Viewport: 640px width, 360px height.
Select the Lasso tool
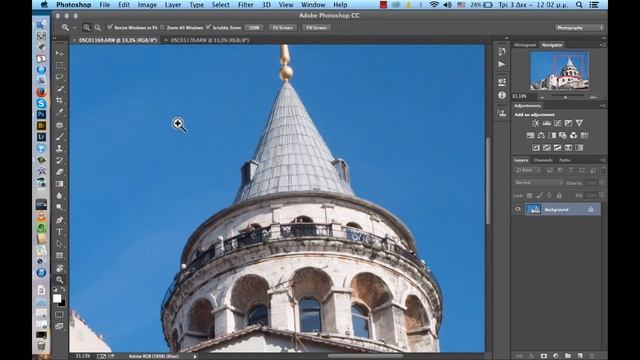tap(60, 77)
